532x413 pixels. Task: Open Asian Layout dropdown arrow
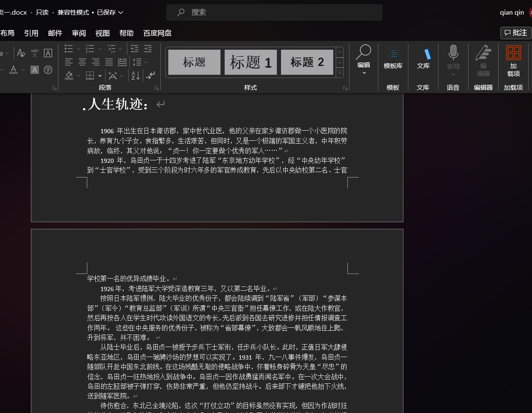click(x=122, y=76)
